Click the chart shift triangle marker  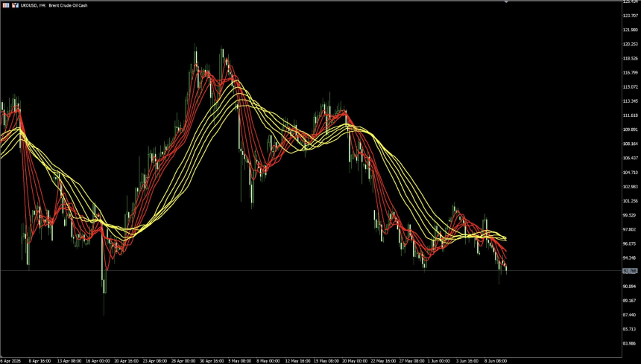click(507, 2)
